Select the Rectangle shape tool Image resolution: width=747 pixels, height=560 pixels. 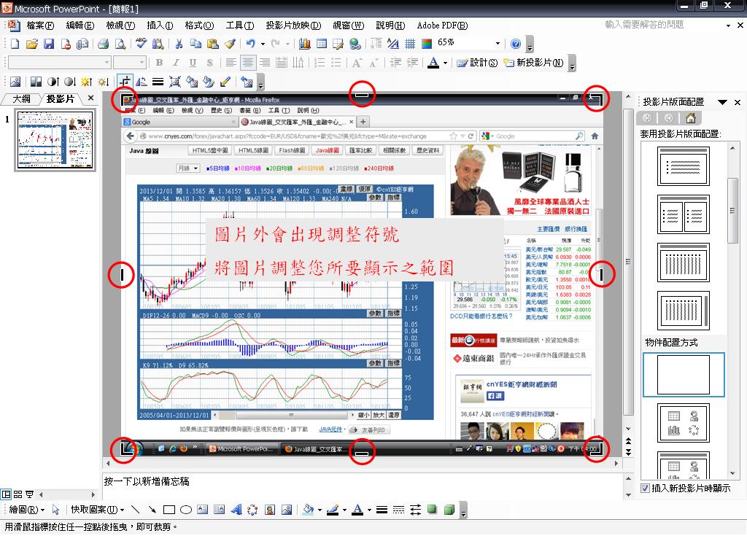(169, 510)
